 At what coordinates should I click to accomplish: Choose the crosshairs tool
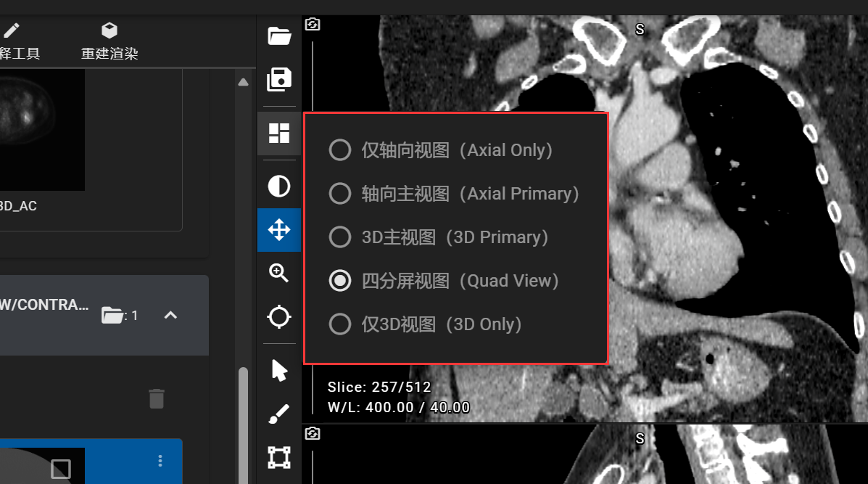pos(279,317)
